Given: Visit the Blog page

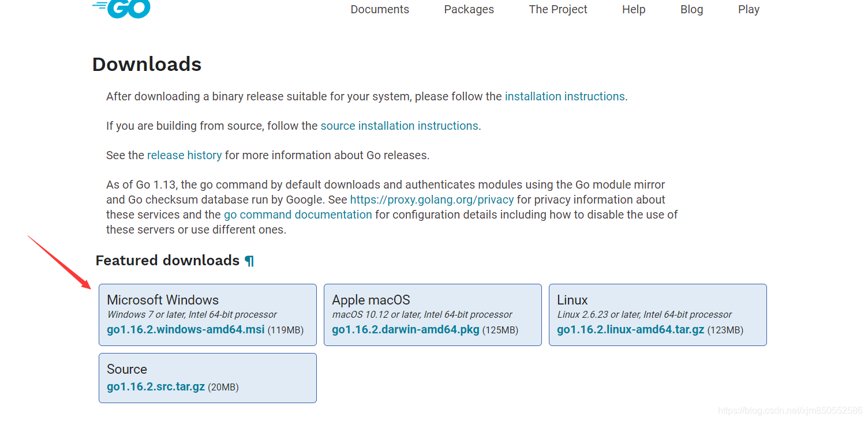Looking at the screenshot, I should click(x=691, y=9).
